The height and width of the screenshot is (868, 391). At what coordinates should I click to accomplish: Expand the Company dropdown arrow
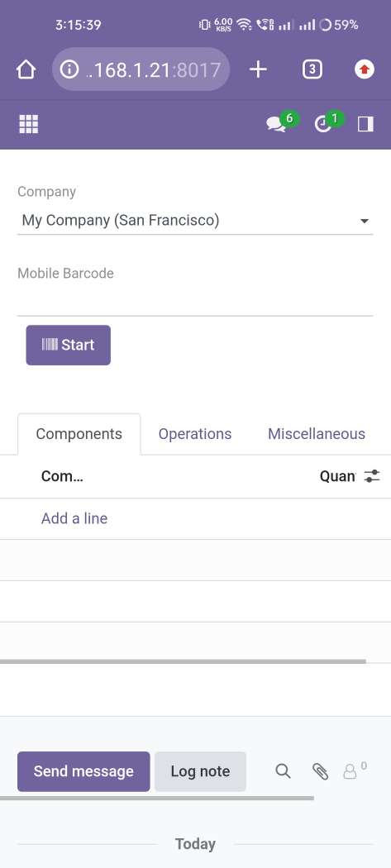pyautogui.click(x=365, y=221)
